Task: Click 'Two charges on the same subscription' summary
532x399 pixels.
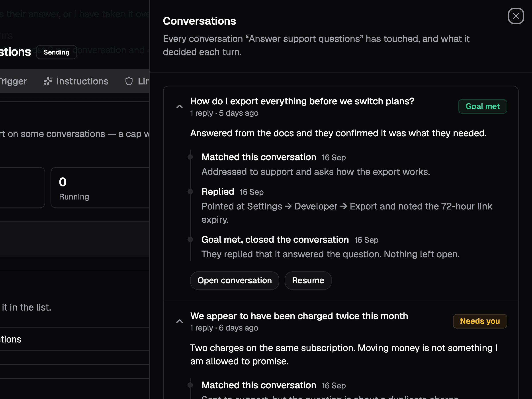Action: coord(344,354)
